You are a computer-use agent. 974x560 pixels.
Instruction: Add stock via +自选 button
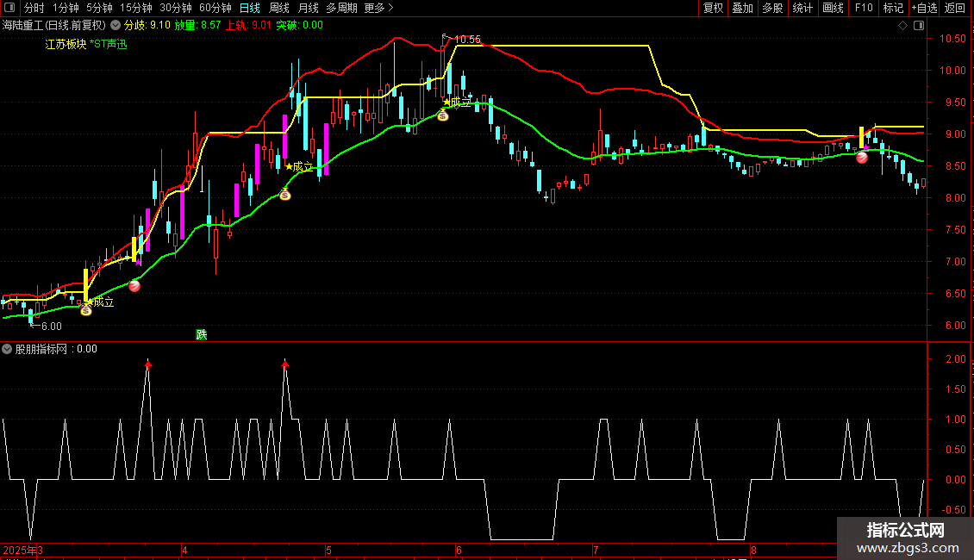(924, 8)
